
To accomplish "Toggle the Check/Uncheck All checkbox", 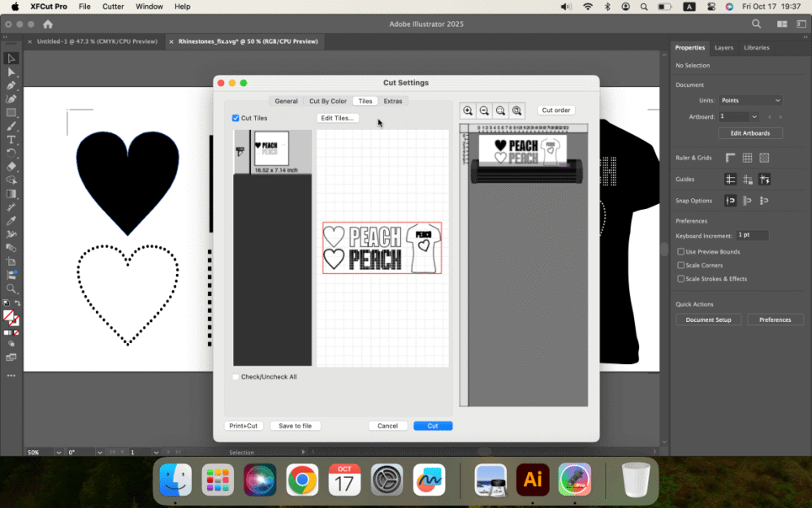I will pos(236,377).
